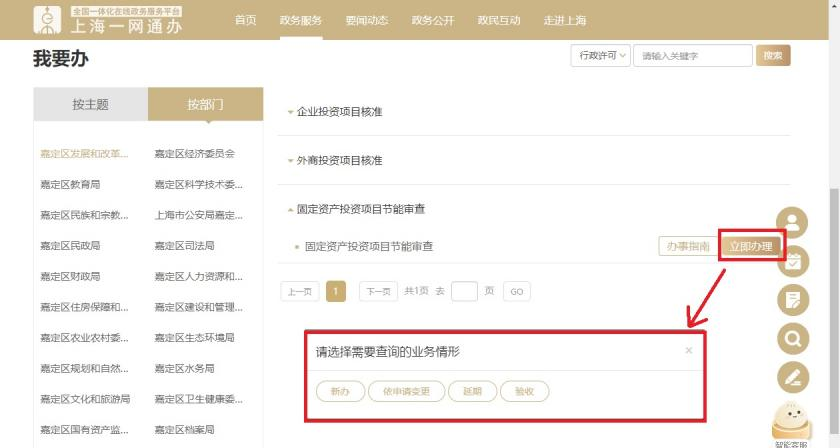Viewport: 840px width, 448px height.
Task: Go to 政务公开 in the top navigation
Action: (x=432, y=20)
